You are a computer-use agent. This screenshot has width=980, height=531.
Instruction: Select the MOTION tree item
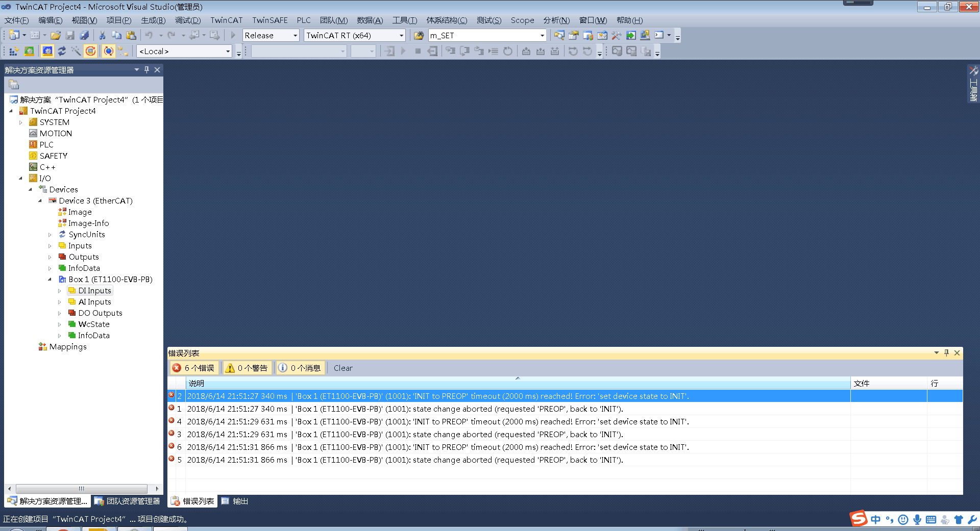point(56,134)
